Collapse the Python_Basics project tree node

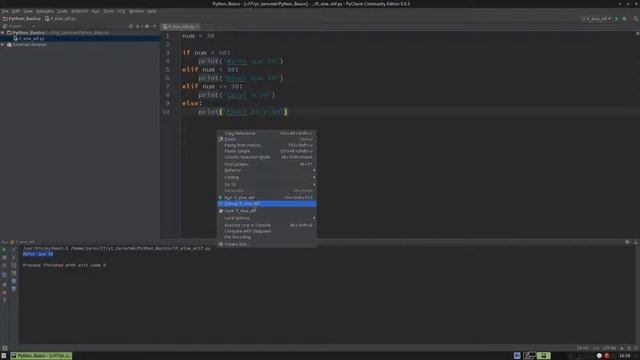(x=3, y=32)
